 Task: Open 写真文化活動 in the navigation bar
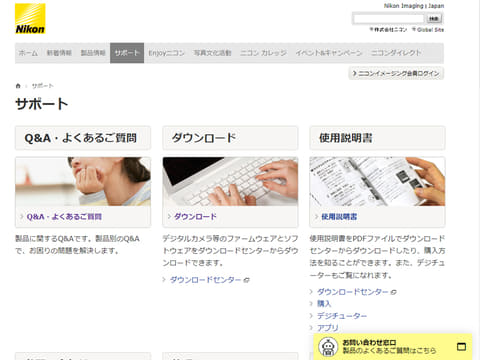pos(212,53)
